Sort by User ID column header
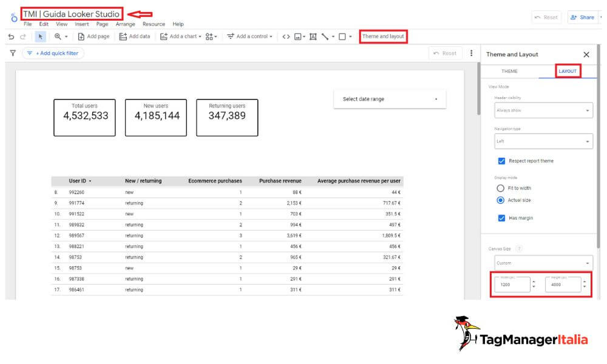Image resolution: width=607 pixels, height=364 pixels. (78, 181)
